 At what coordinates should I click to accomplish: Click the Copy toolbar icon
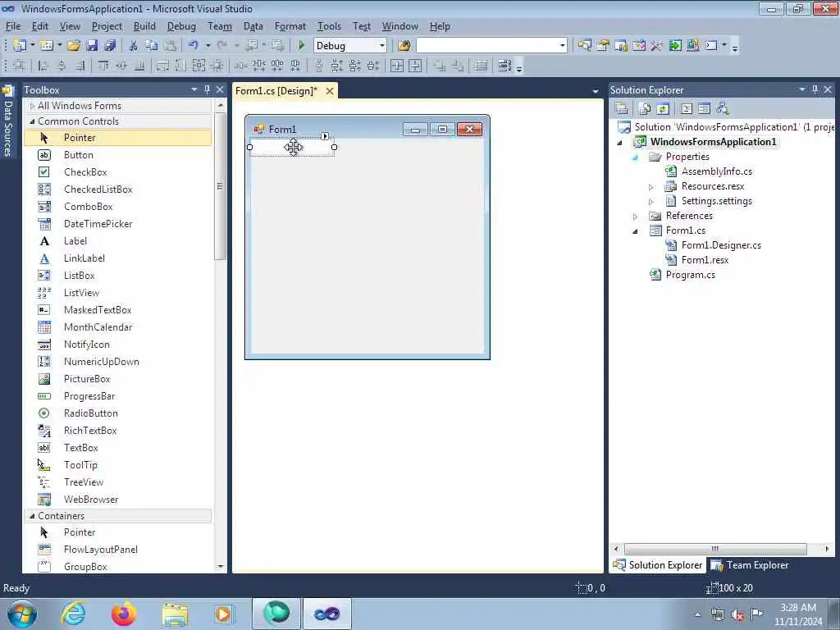click(152, 46)
